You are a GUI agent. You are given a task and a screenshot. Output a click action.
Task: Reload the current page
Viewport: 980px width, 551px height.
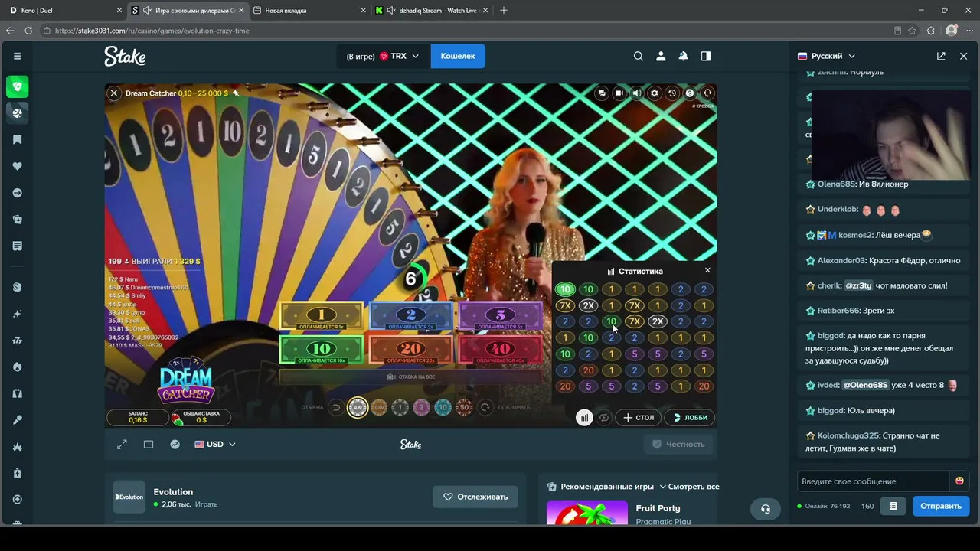tap(28, 31)
